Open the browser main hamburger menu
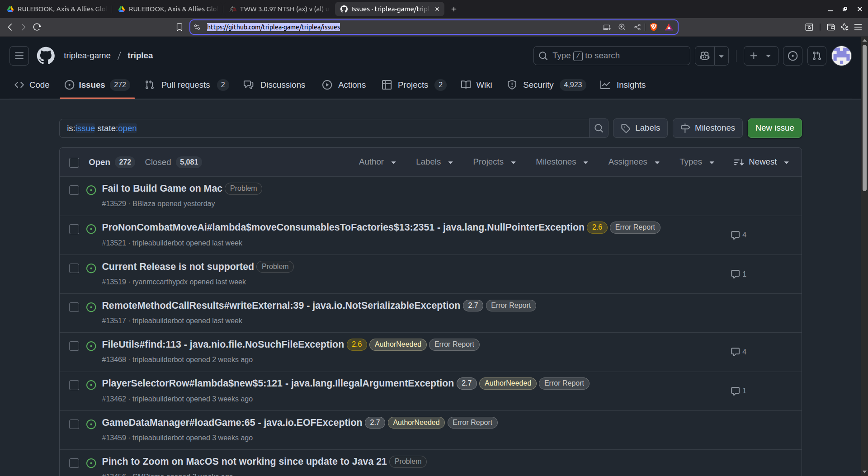Viewport: 868px width, 476px height. click(858, 27)
